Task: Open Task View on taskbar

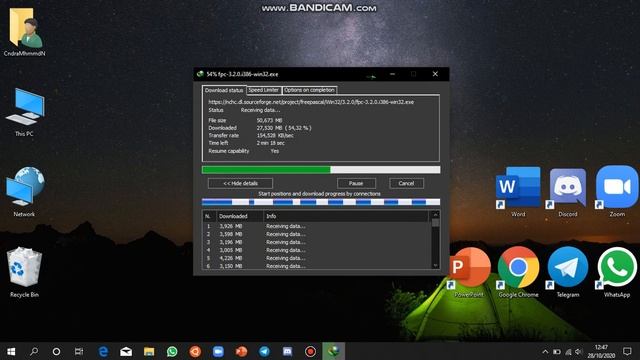Action: pos(79,351)
